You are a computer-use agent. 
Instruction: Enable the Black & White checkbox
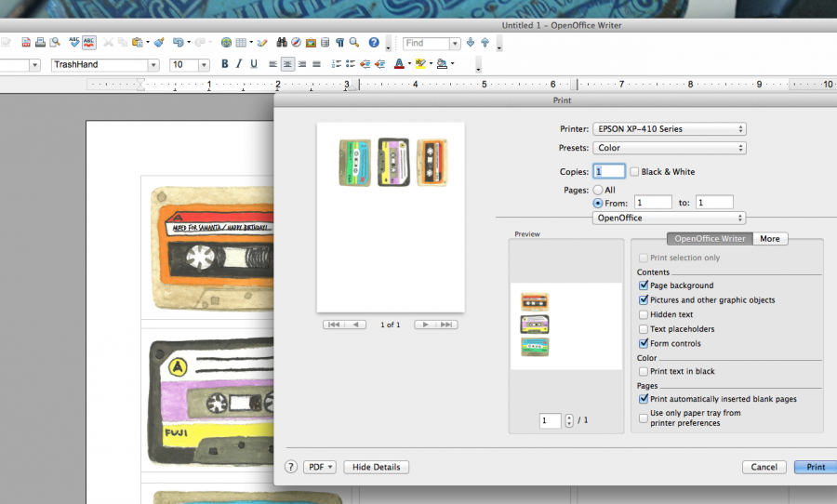(x=634, y=172)
